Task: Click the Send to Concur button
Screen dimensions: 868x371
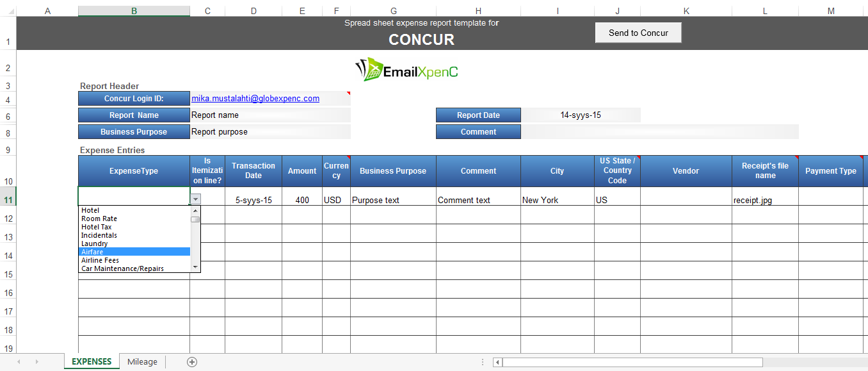Action: 638,33
